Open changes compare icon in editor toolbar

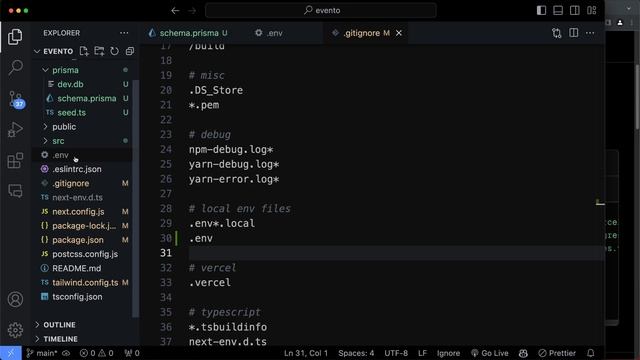[557, 33]
